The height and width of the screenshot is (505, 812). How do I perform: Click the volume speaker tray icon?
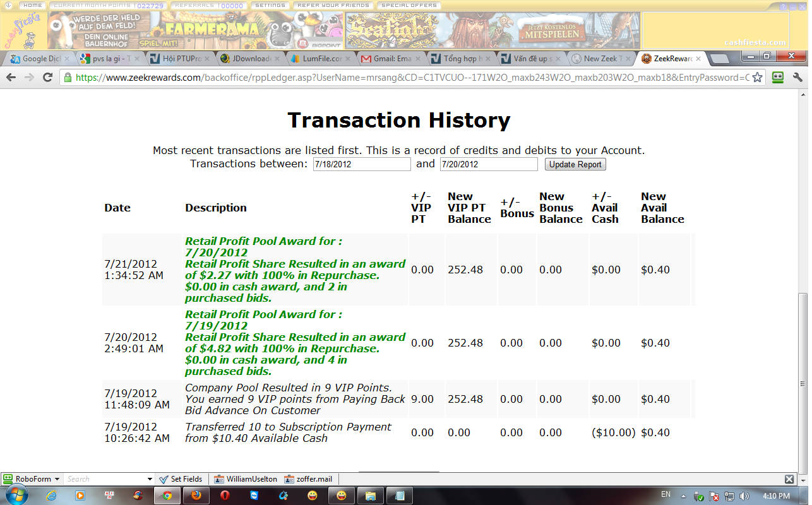click(745, 496)
